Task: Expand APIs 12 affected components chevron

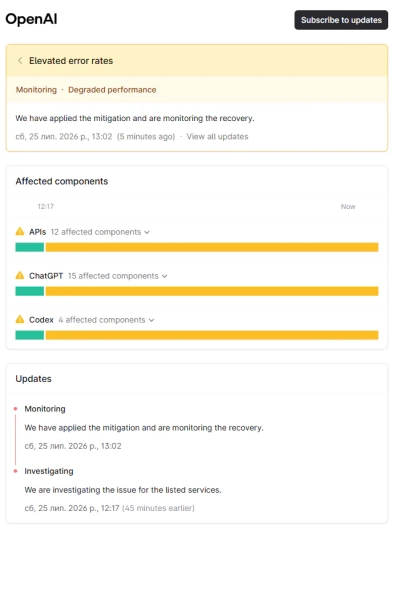Action: click(147, 232)
